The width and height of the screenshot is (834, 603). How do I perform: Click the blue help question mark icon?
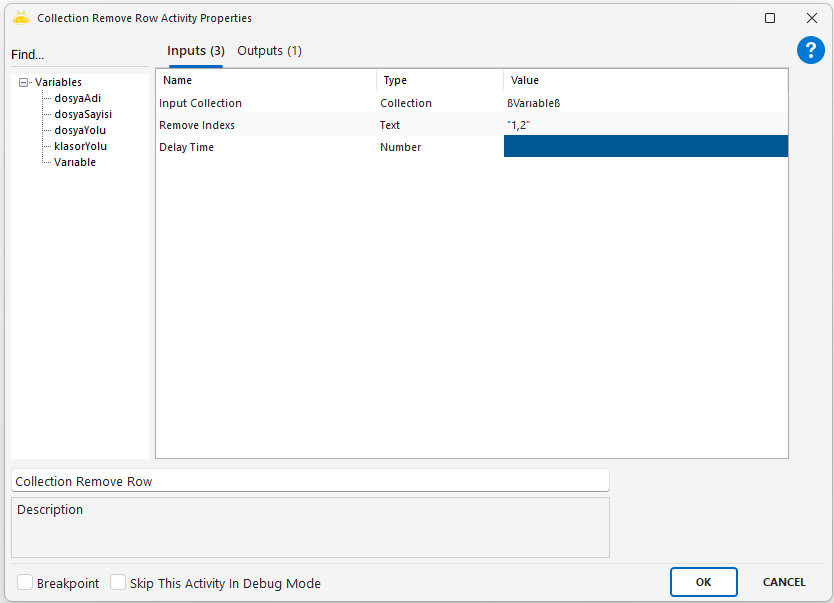click(x=810, y=51)
